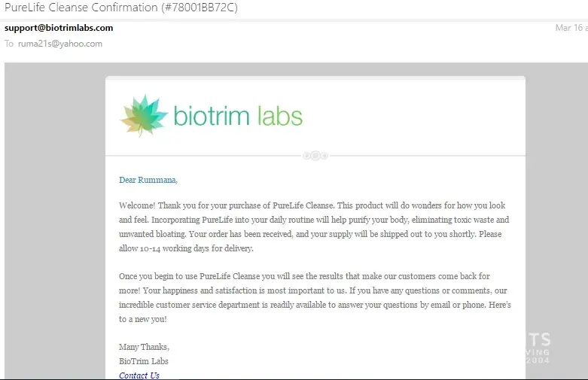The height and width of the screenshot is (380, 588).
Task: Click the "Many Thanks," closing line
Action: pyautogui.click(x=144, y=347)
